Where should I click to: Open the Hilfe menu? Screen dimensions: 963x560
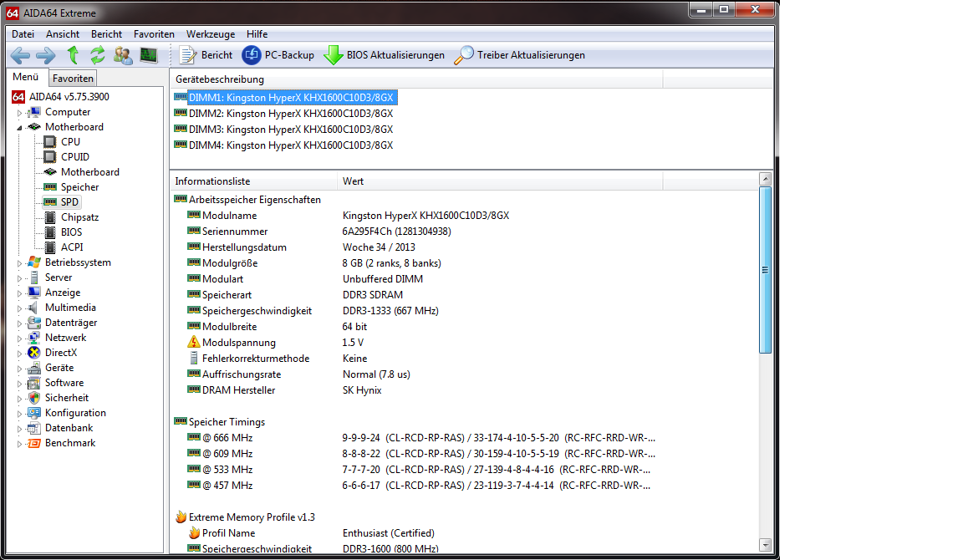pos(257,34)
